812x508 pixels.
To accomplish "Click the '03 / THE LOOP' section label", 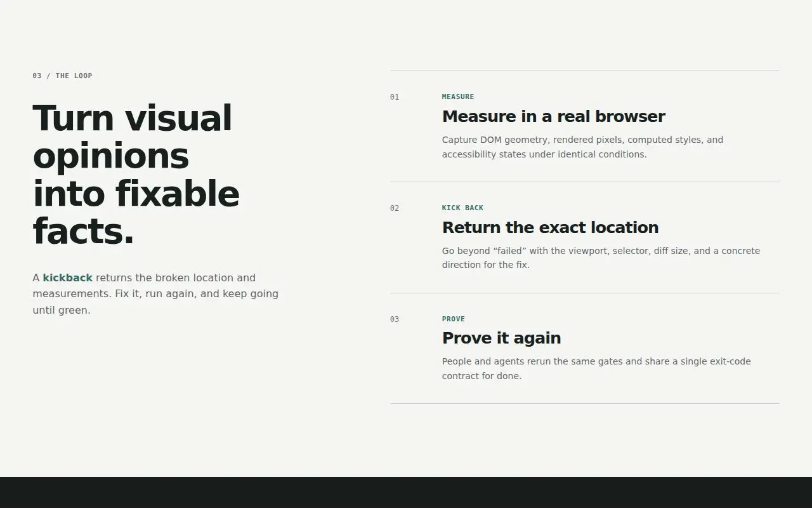I will (x=62, y=76).
